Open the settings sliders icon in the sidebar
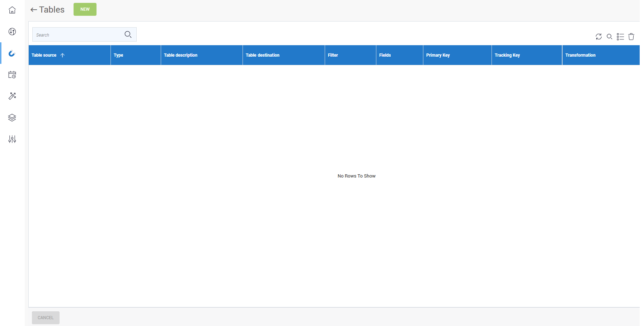This screenshot has height=326, width=644. (x=12, y=139)
